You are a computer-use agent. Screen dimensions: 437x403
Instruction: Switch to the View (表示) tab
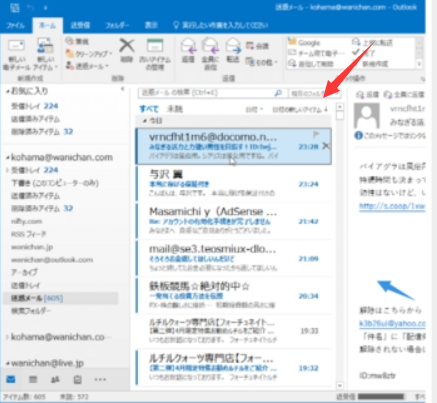(151, 25)
